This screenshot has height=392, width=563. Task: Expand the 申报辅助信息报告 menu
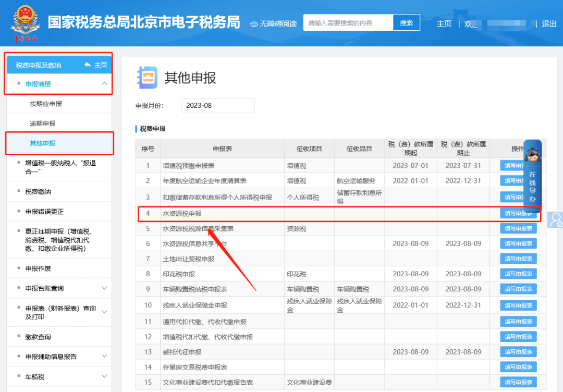click(104, 357)
